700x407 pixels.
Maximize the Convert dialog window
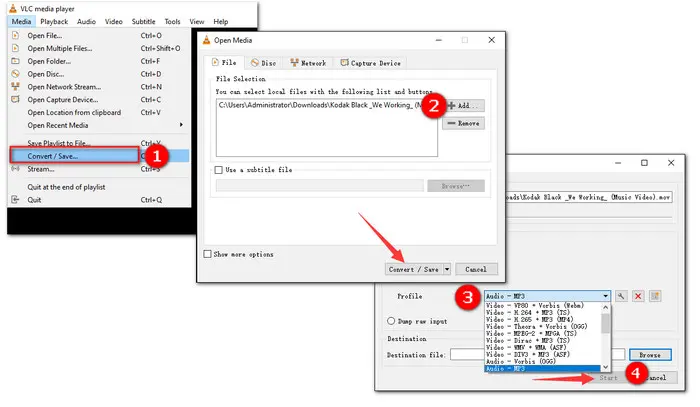coord(644,163)
